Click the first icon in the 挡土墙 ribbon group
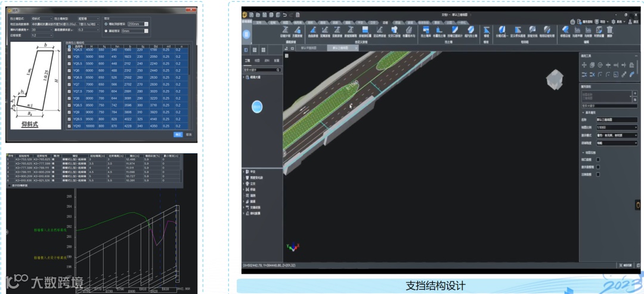The width and height of the screenshot is (644, 294). (x=426, y=30)
